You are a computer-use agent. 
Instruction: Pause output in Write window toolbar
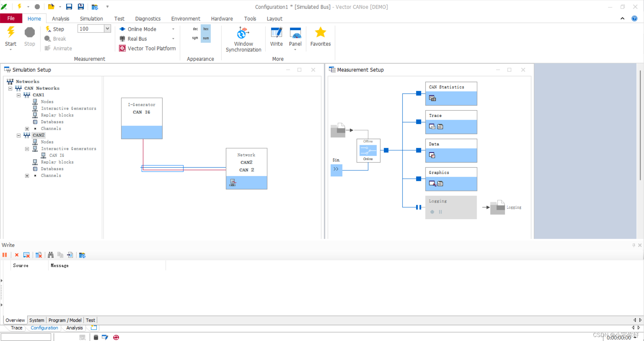pos(5,255)
